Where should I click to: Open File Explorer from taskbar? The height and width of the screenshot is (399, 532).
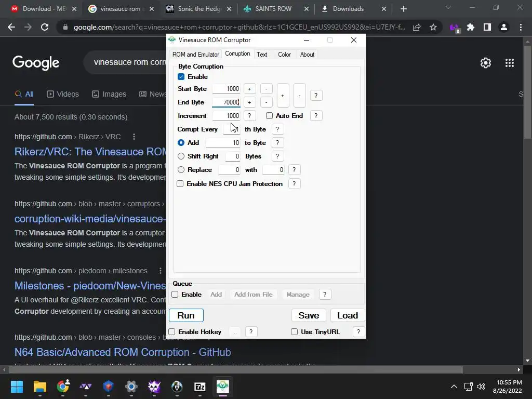pos(39,387)
